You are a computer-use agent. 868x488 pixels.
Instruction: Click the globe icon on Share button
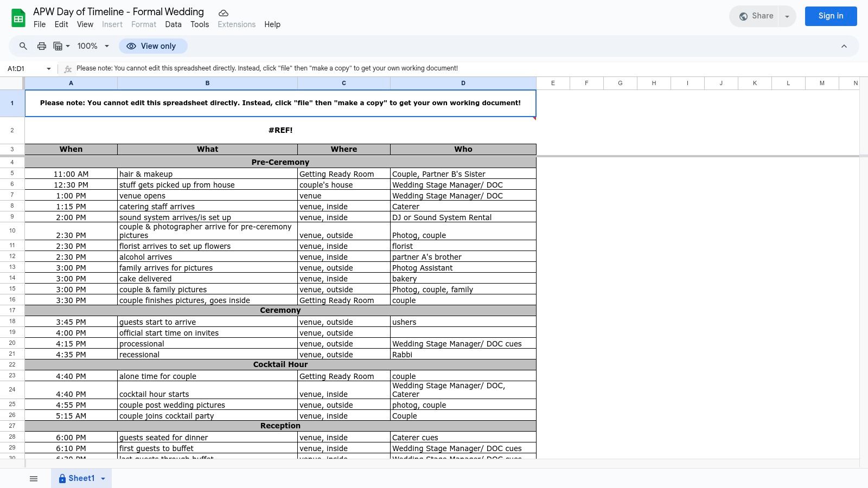743,16
